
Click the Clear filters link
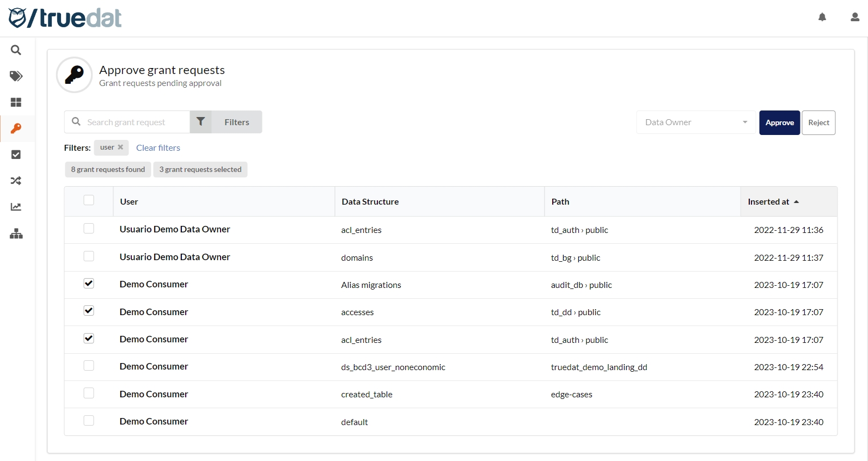158,148
